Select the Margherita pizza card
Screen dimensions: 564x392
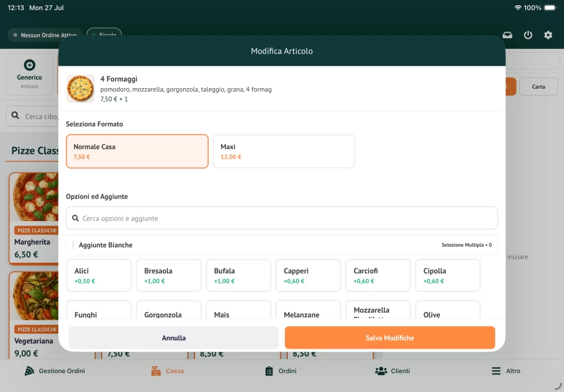point(34,219)
